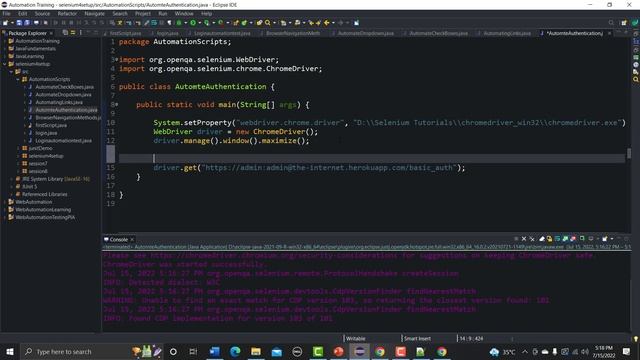Image resolution: width=640 pixels, height=360 pixels.
Task: Click the Writable status entry
Action: [x=356, y=338]
